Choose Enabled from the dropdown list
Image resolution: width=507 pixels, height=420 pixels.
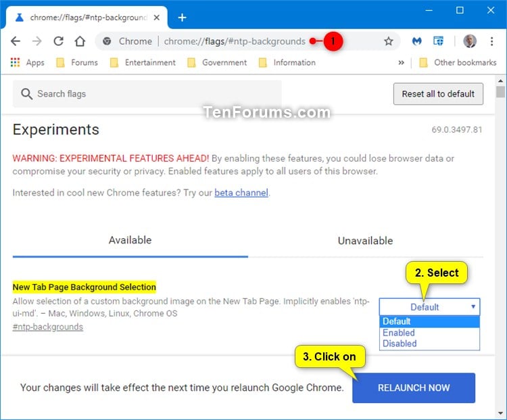[429, 333]
